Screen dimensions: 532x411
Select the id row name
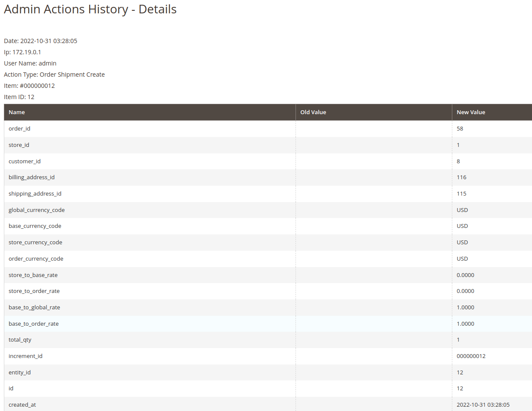tap(11, 388)
